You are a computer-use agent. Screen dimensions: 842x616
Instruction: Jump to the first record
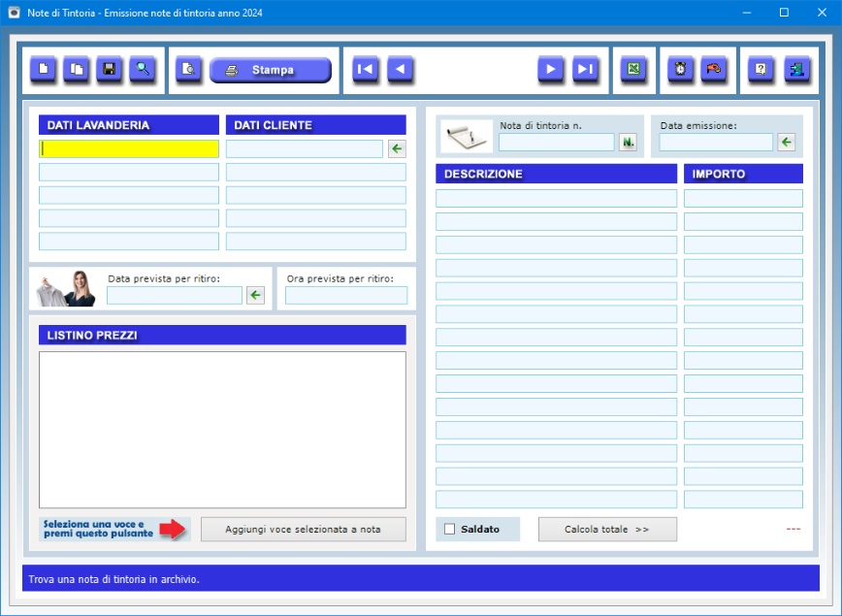click(x=365, y=69)
